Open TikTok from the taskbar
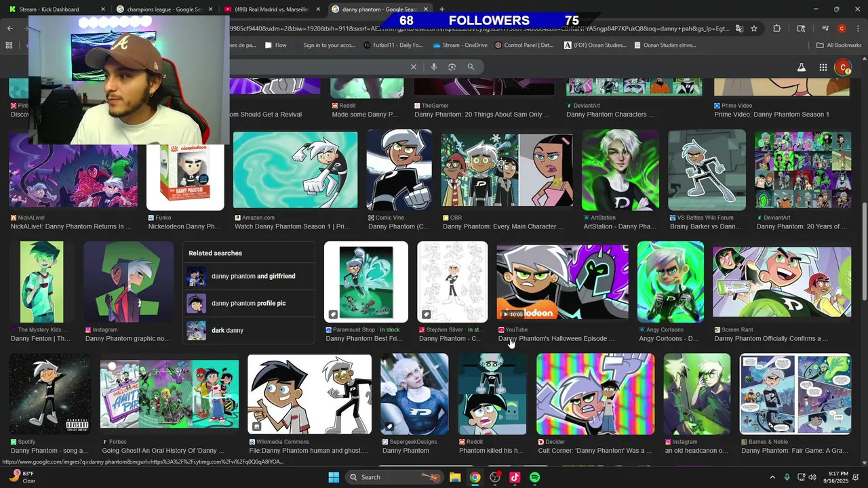The width and height of the screenshot is (868, 488). coord(515,477)
